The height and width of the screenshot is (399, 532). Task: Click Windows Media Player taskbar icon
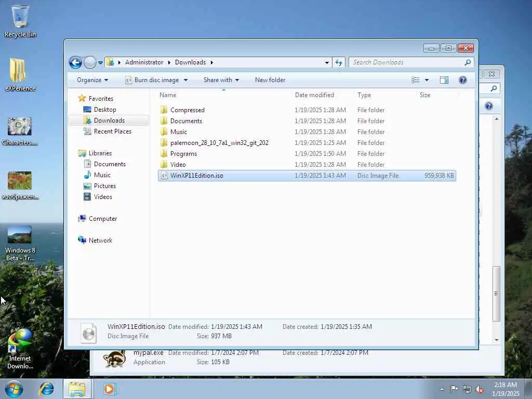[109, 389]
